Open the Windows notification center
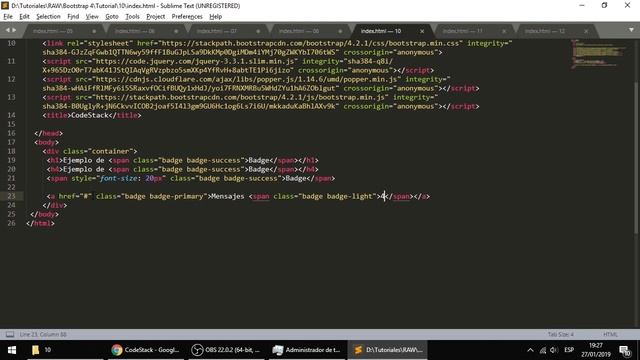The image size is (640, 360). click(625, 350)
